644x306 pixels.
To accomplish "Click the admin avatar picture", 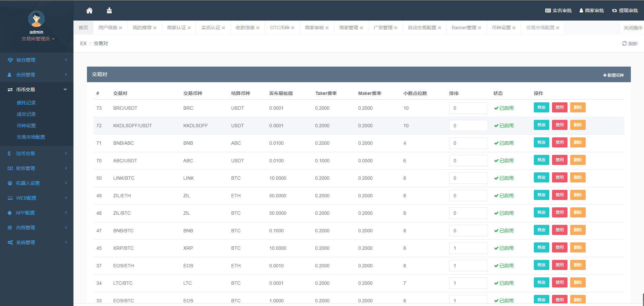I will (36, 19).
